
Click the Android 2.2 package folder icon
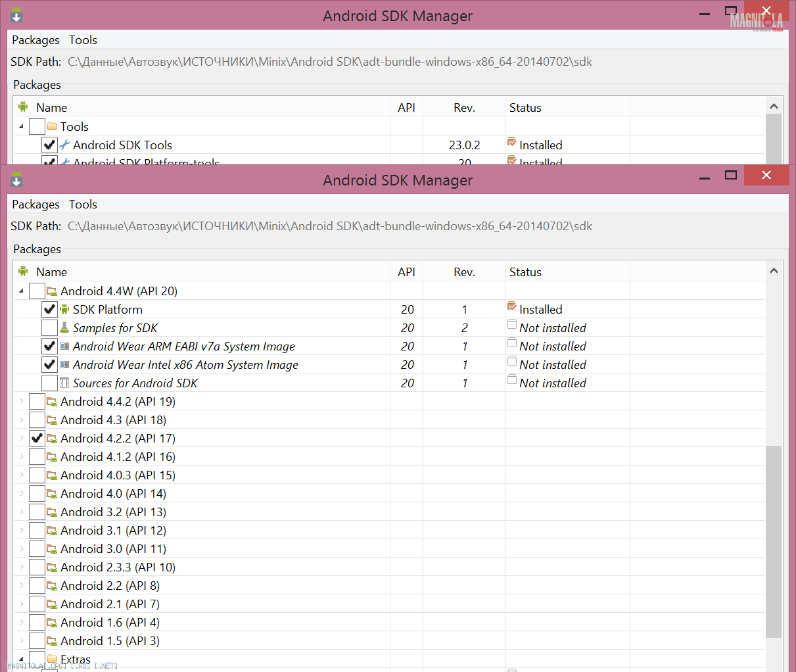tap(52, 585)
